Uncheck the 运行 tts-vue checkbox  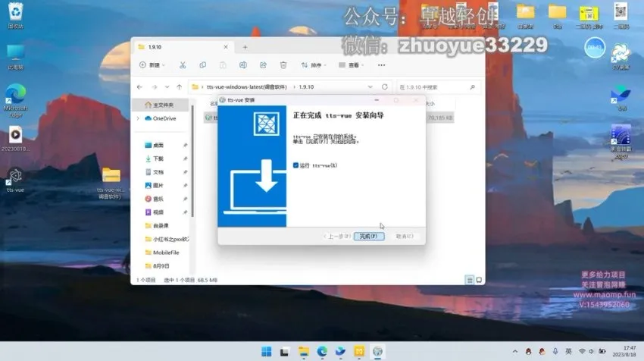tap(295, 165)
